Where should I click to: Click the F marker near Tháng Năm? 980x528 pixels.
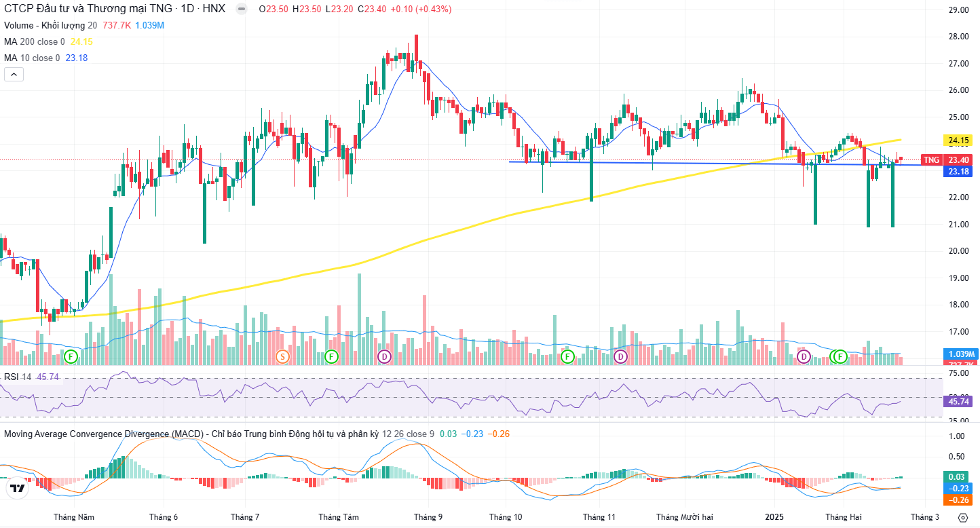71,356
